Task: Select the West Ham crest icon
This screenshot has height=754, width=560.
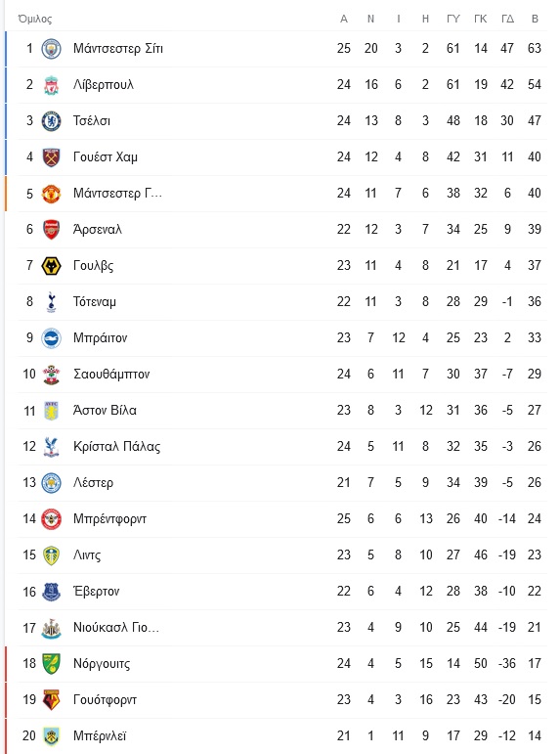Action: pyautogui.click(x=51, y=157)
